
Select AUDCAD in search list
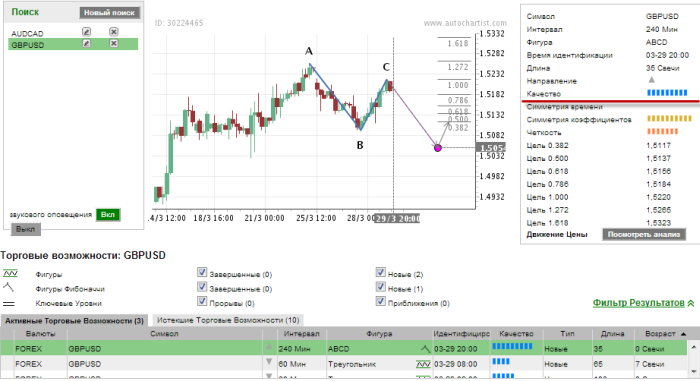(x=27, y=33)
